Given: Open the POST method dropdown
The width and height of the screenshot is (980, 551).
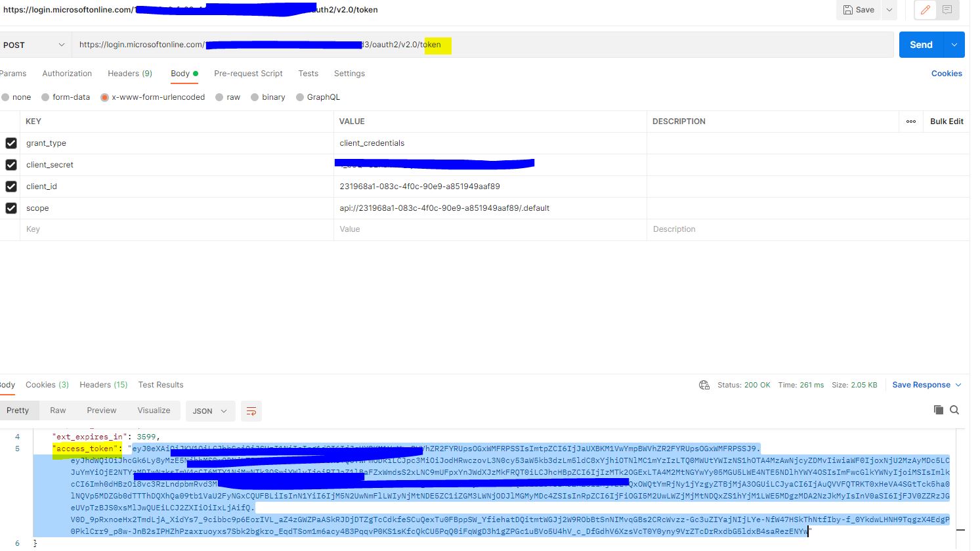Looking at the screenshot, I should click(34, 45).
